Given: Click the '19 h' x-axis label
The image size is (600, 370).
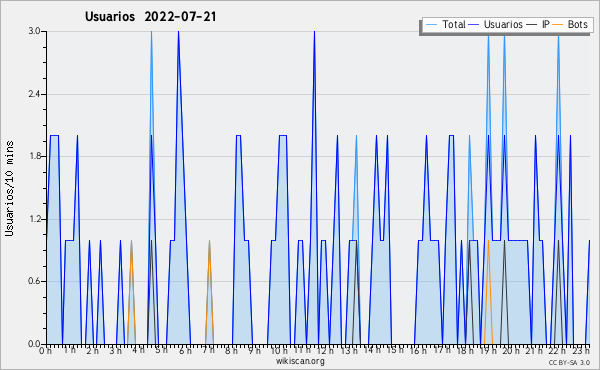Looking at the screenshot, I should (488, 350).
